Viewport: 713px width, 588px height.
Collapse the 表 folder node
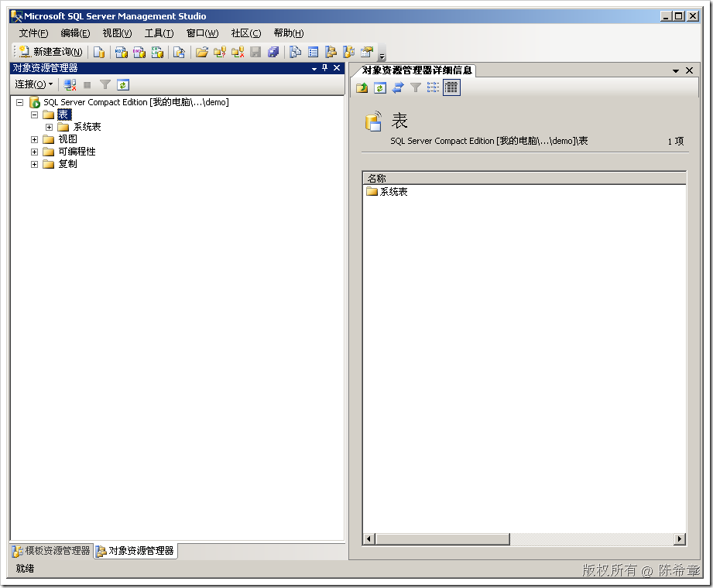(x=35, y=115)
